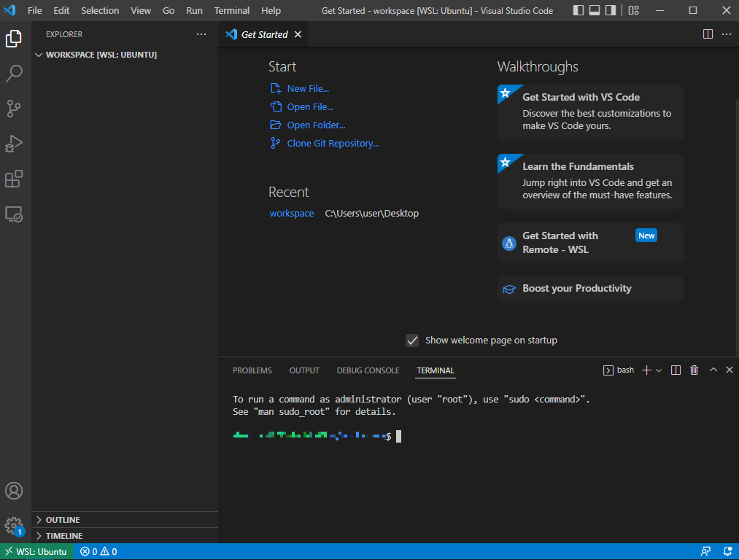Close the Get Started tab

298,34
